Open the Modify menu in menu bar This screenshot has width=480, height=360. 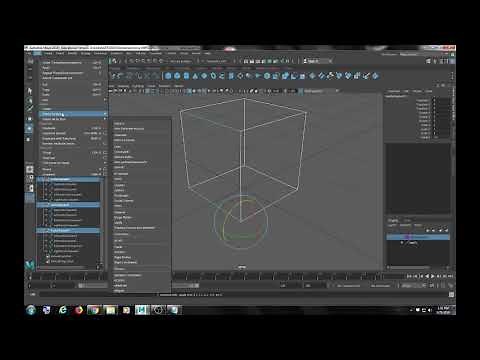point(72,53)
